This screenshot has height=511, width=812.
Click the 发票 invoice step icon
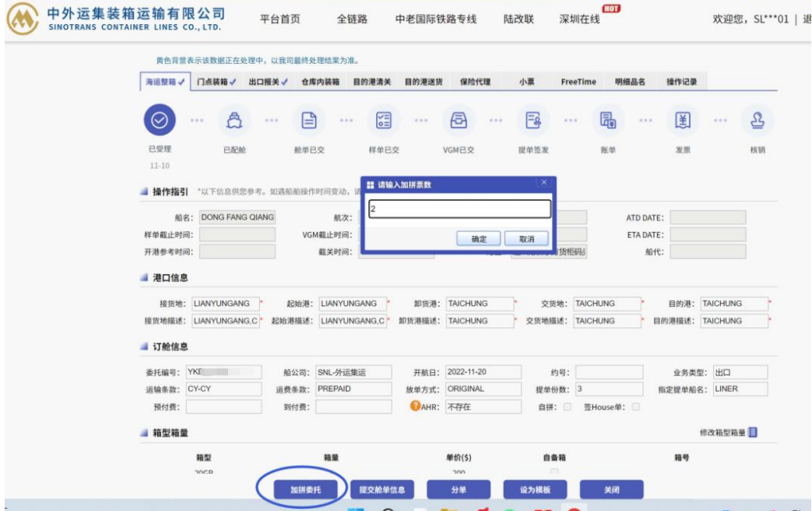[683, 120]
